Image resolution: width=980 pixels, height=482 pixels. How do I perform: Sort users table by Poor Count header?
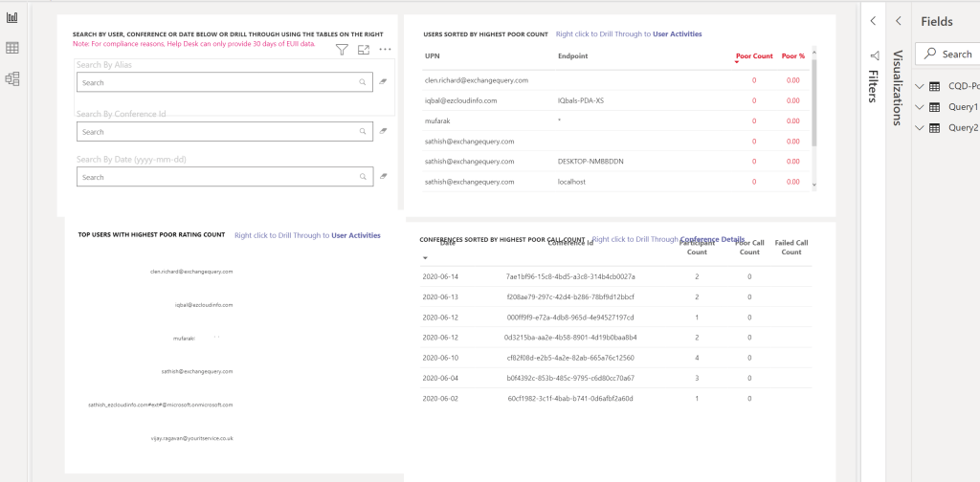pyautogui.click(x=754, y=56)
